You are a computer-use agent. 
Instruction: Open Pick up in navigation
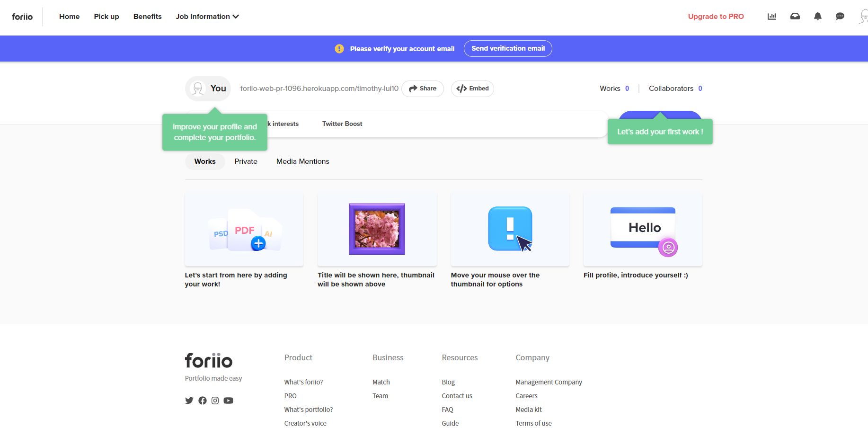pyautogui.click(x=106, y=17)
